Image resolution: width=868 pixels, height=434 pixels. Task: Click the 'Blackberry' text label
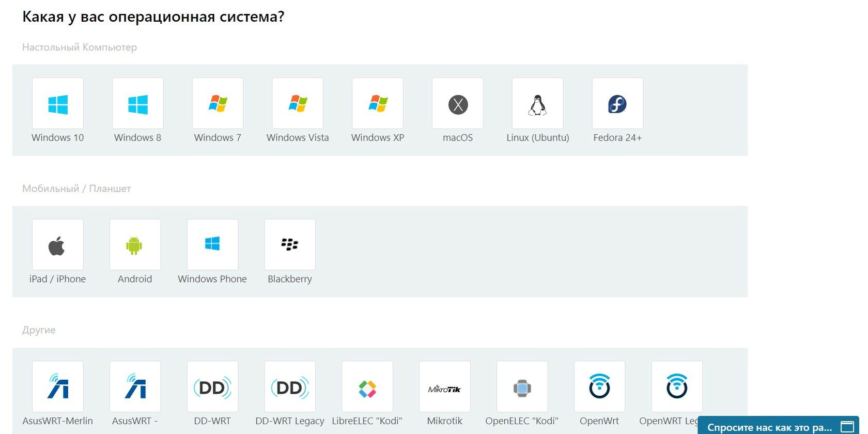pyautogui.click(x=290, y=279)
